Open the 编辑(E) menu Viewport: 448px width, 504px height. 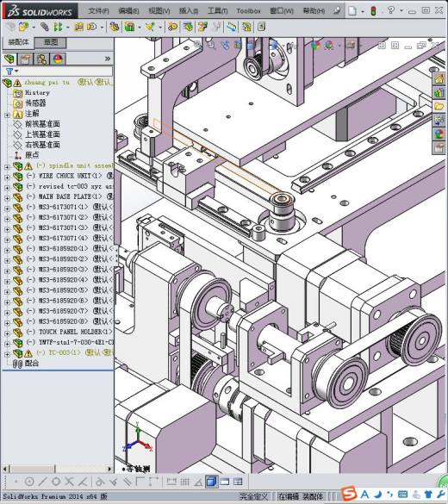(129, 11)
